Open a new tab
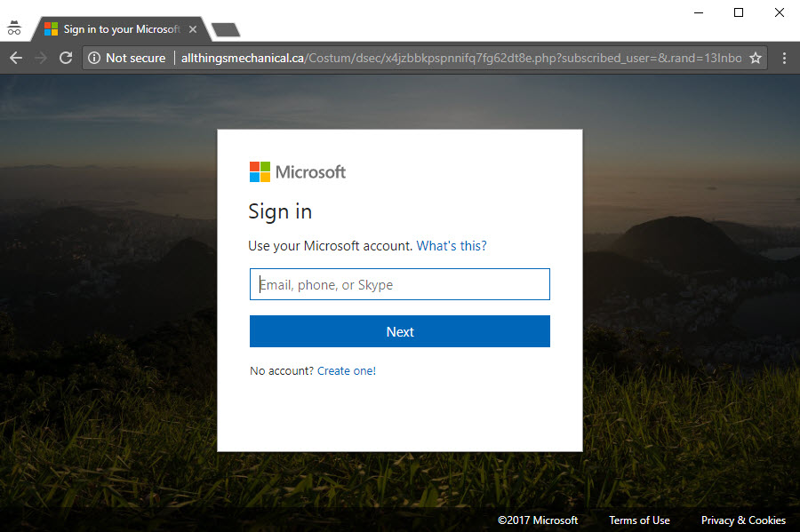 click(226, 30)
